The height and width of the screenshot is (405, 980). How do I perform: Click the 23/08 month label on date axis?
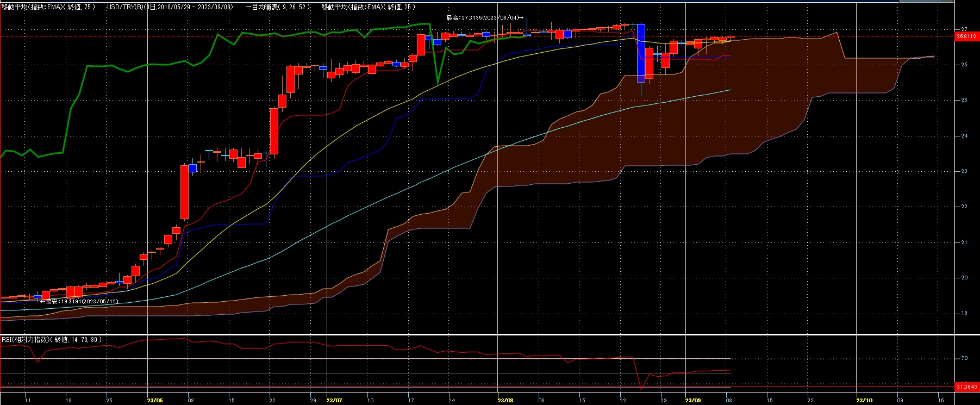pyautogui.click(x=505, y=400)
